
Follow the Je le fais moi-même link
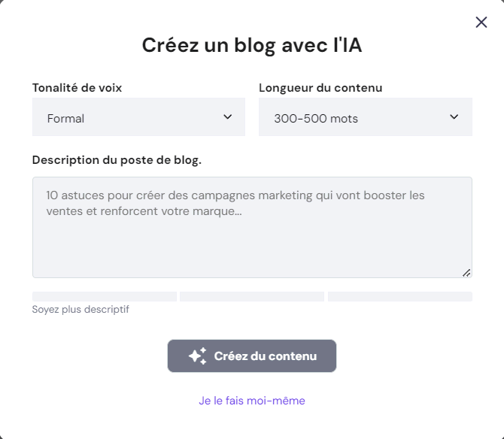click(252, 401)
